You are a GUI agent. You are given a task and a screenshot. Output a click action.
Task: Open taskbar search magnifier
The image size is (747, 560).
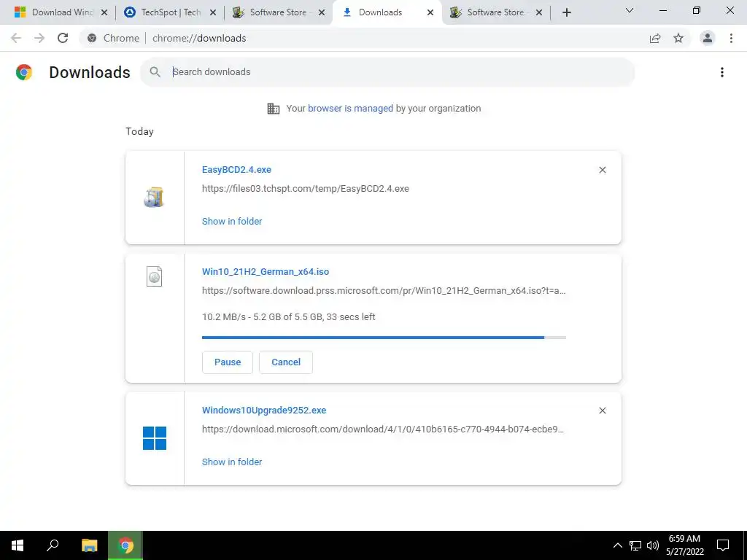[x=53, y=545]
